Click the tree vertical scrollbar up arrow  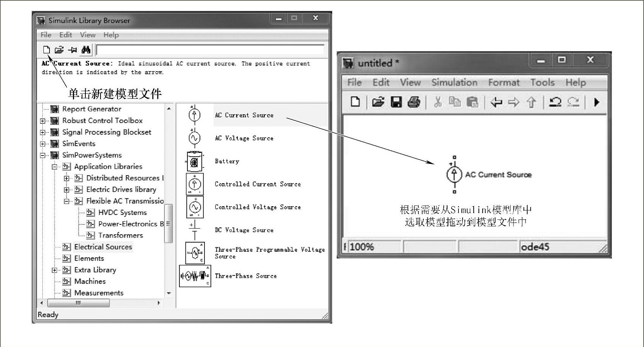pos(169,109)
